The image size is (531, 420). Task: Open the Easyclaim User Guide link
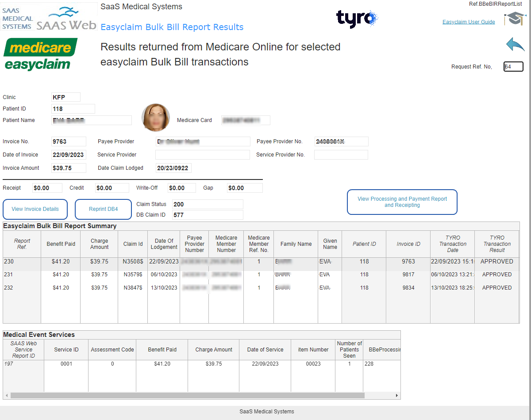[469, 22]
